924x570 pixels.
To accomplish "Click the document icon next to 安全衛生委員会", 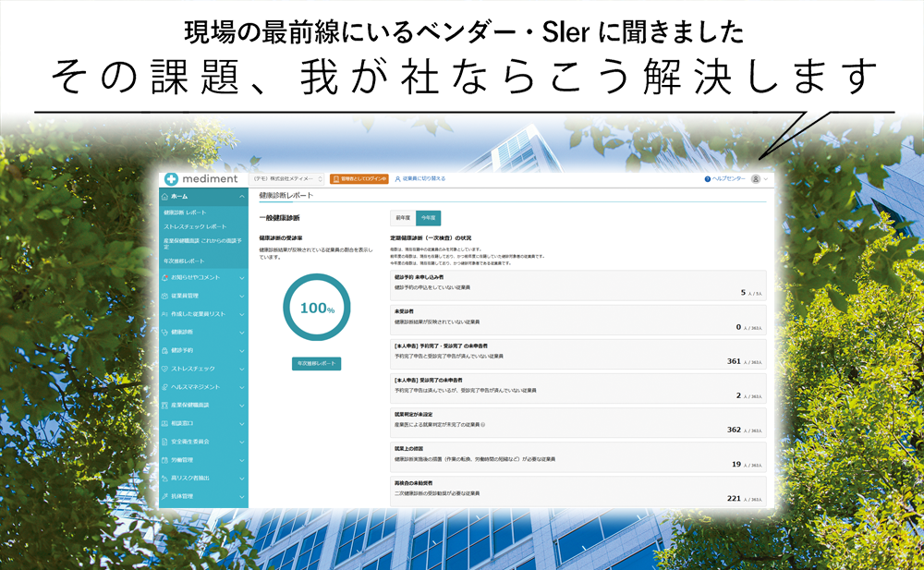I will (x=165, y=442).
